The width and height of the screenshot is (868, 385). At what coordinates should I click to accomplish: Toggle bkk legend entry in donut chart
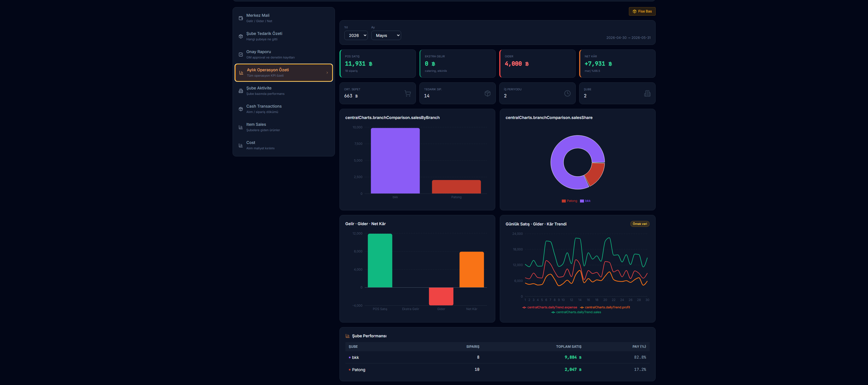click(585, 201)
